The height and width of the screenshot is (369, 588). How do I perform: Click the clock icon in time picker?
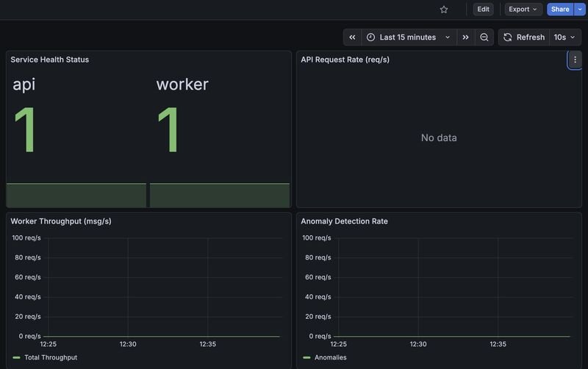point(370,37)
